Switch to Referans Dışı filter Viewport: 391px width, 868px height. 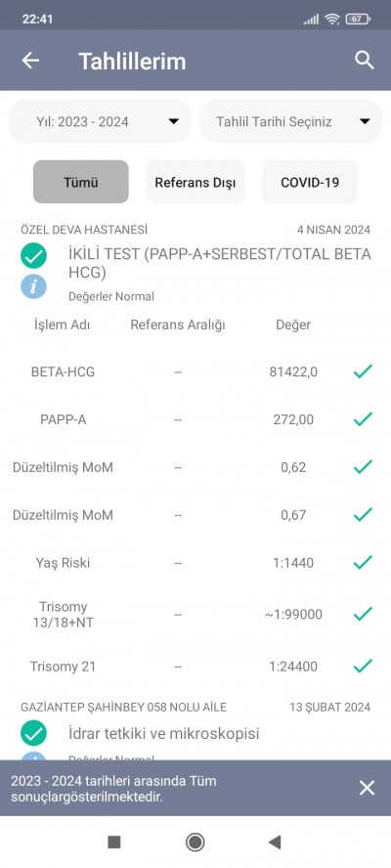195,182
